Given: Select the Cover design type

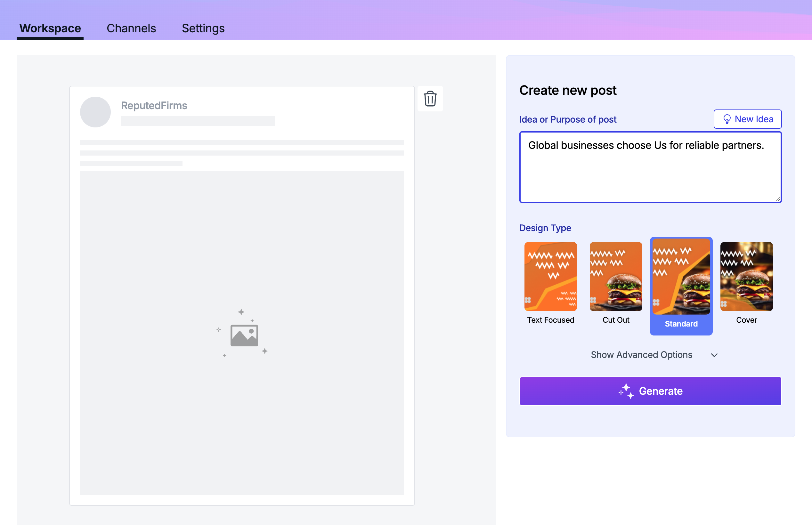Looking at the screenshot, I should [746, 277].
